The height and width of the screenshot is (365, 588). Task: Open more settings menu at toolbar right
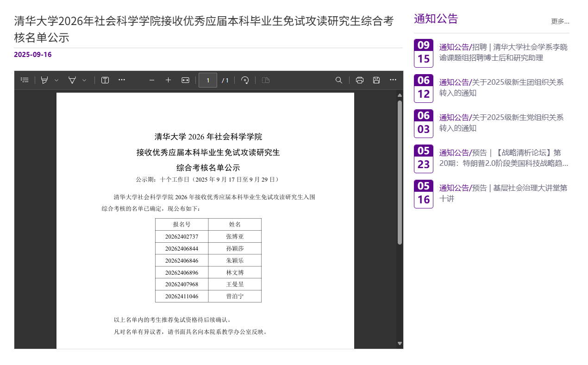click(x=393, y=80)
